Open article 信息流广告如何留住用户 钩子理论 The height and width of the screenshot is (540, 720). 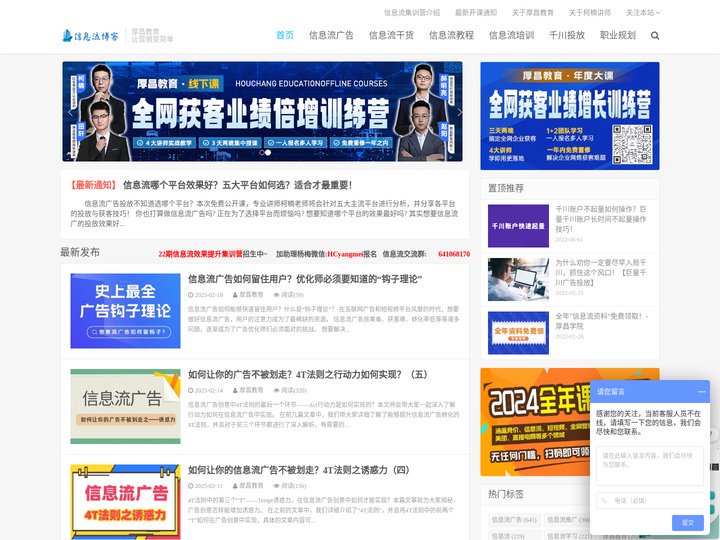pos(305,279)
